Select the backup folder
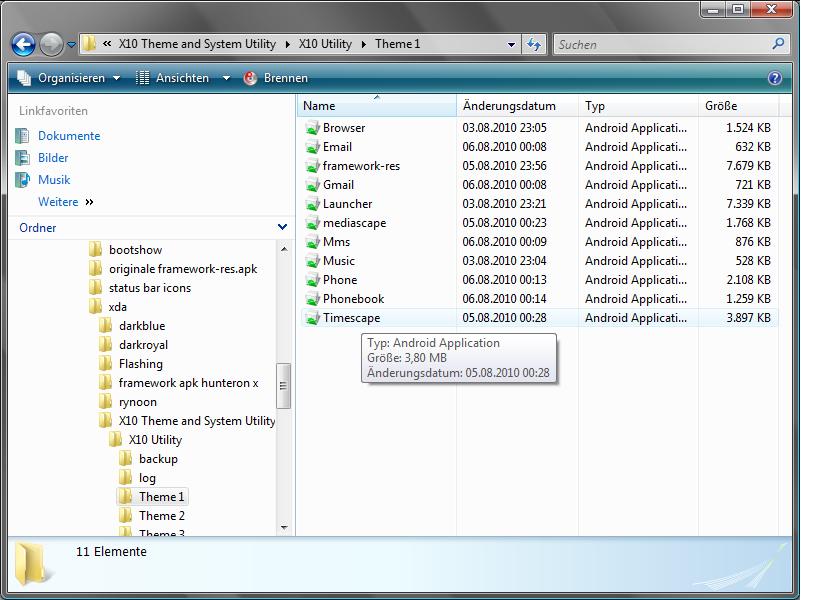Viewport: 840px width, 600px height. pyautogui.click(x=158, y=459)
